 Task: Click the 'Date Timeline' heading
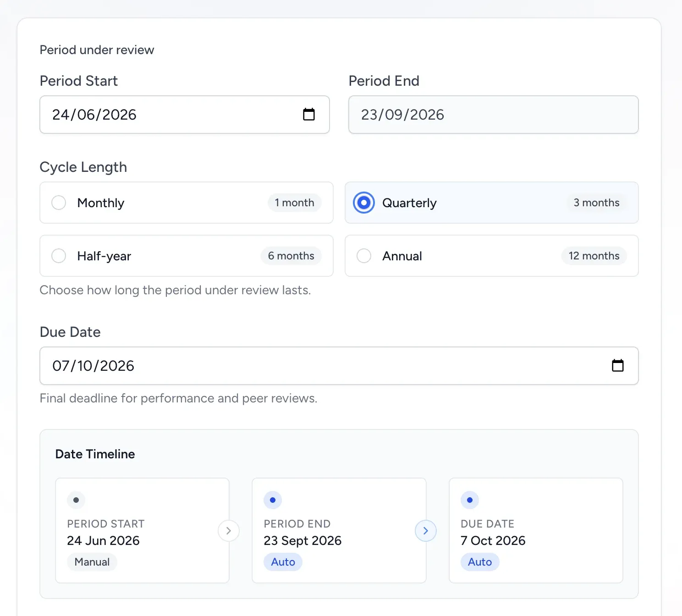tap(95, 454)
